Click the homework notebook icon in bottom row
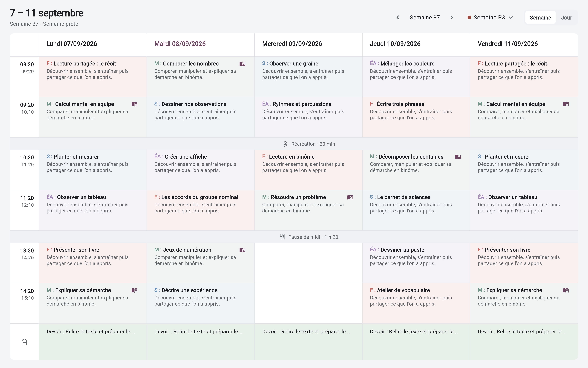 click(24, 342)
